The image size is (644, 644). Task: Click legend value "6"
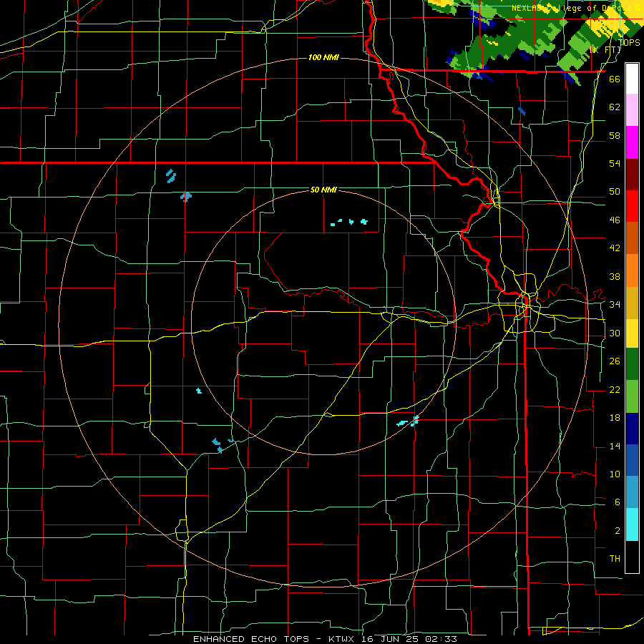click(x=618, y=502)
